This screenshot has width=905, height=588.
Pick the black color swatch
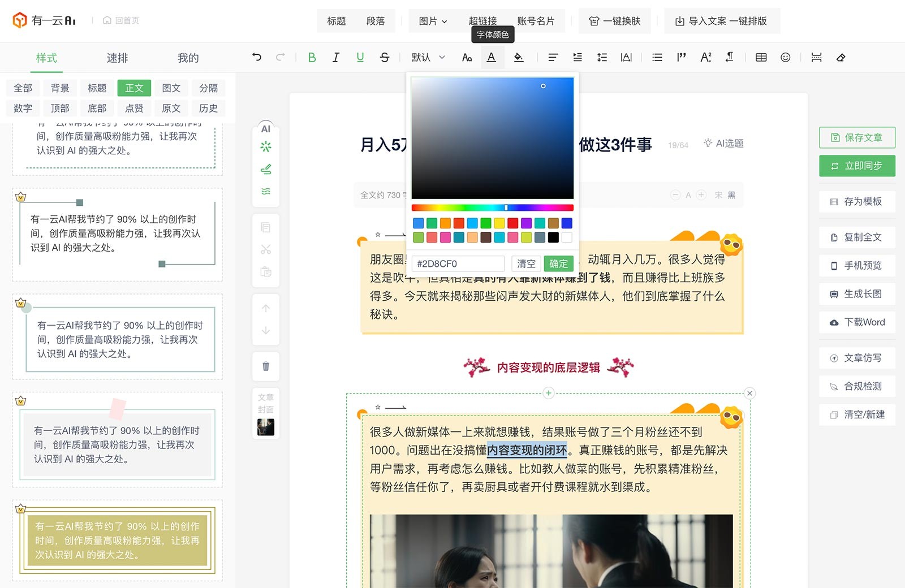coord(553,237)
